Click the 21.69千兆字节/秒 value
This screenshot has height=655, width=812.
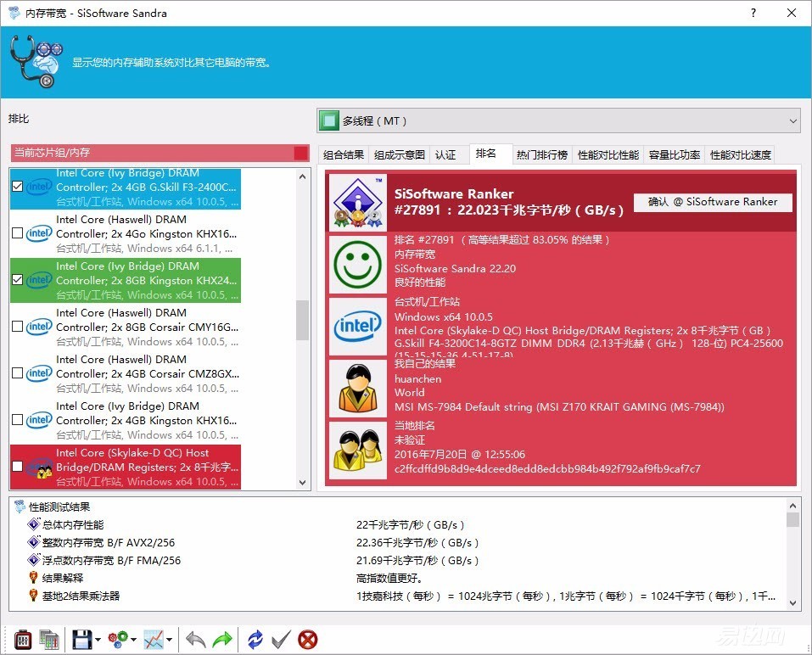click(417, 560)
